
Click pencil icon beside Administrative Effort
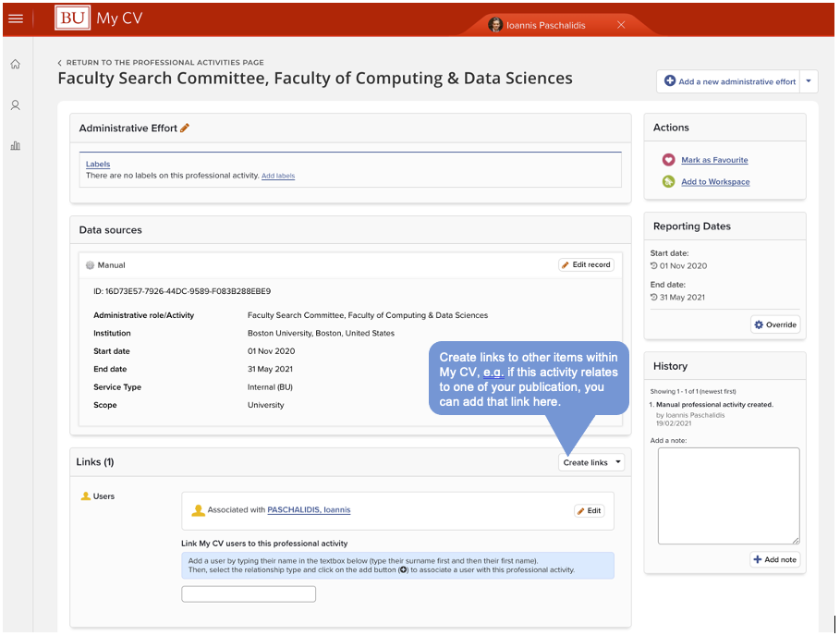[x=185, y=128]
